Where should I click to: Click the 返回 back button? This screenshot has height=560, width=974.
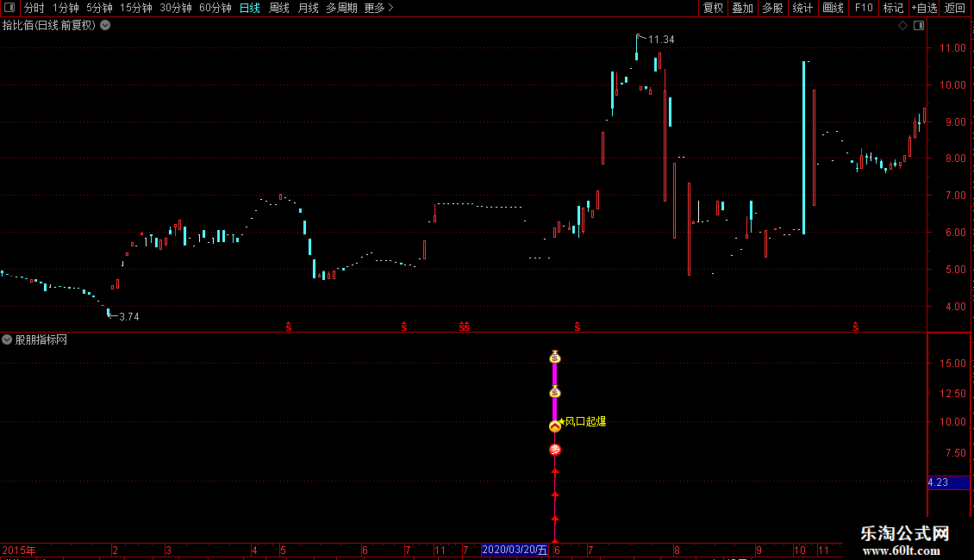[955, 8]
